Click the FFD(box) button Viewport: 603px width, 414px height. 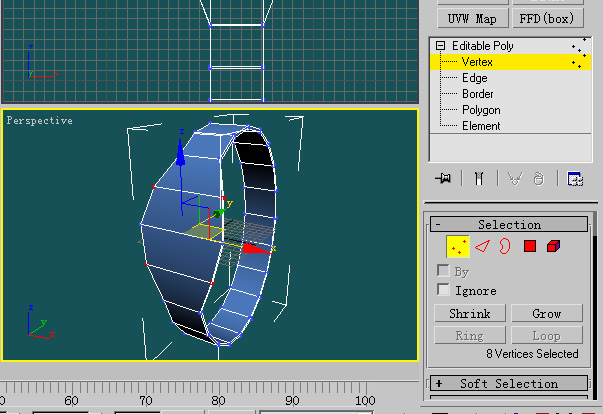(x=548, y=19)
